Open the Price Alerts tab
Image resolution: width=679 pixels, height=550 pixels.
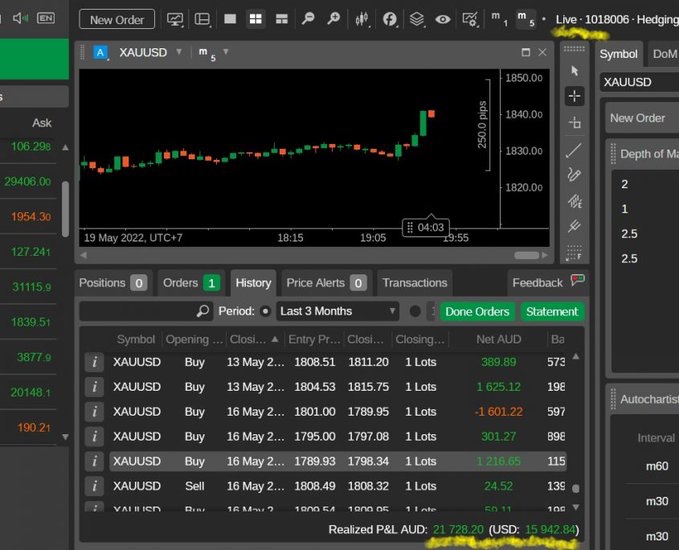[x=327, y=283]
